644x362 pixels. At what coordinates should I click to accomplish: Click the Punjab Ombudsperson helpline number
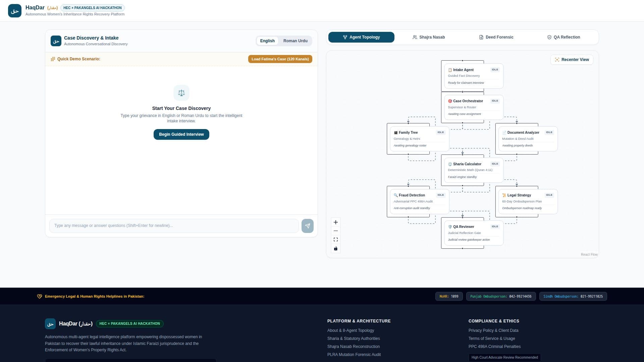[x=501, y=296]
